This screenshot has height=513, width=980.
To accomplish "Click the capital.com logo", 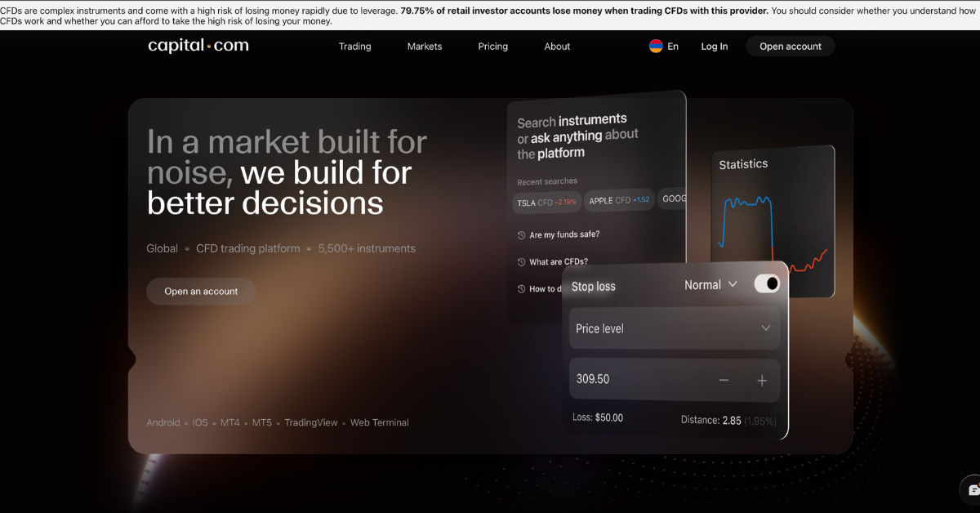I will pyautogui.click(x=198, y=46).
